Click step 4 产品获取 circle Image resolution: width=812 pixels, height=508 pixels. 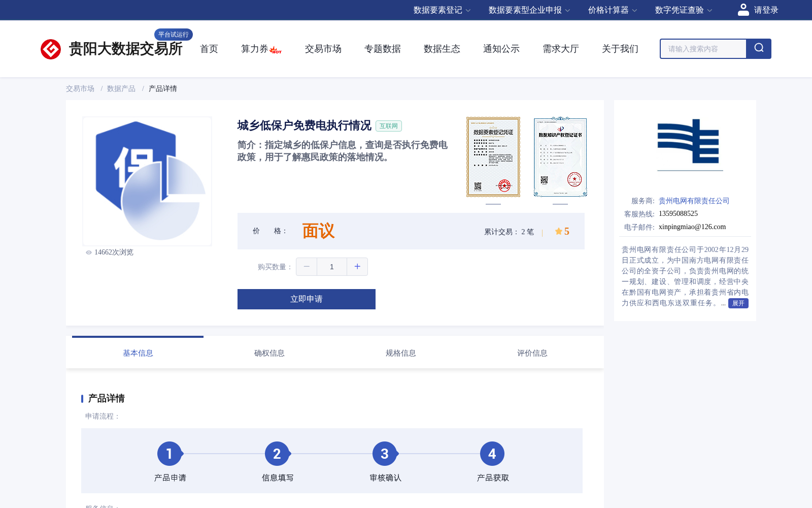(492, 454)
